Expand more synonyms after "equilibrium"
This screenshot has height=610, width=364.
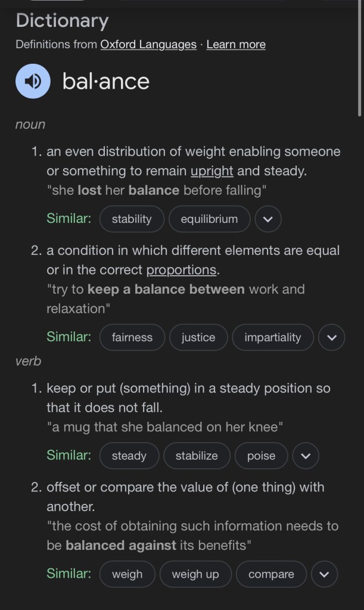click(268, 219)
